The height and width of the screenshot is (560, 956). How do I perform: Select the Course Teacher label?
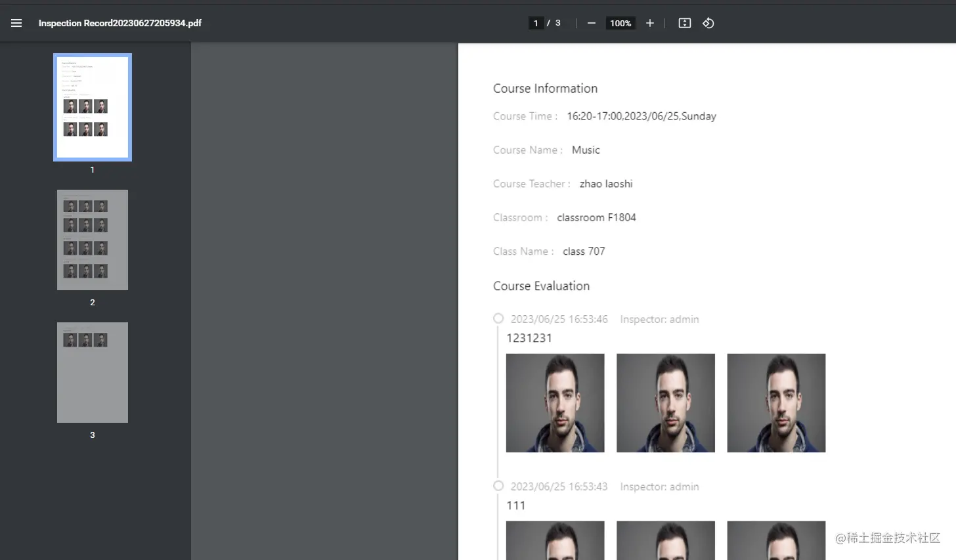(x=531, y=184)
